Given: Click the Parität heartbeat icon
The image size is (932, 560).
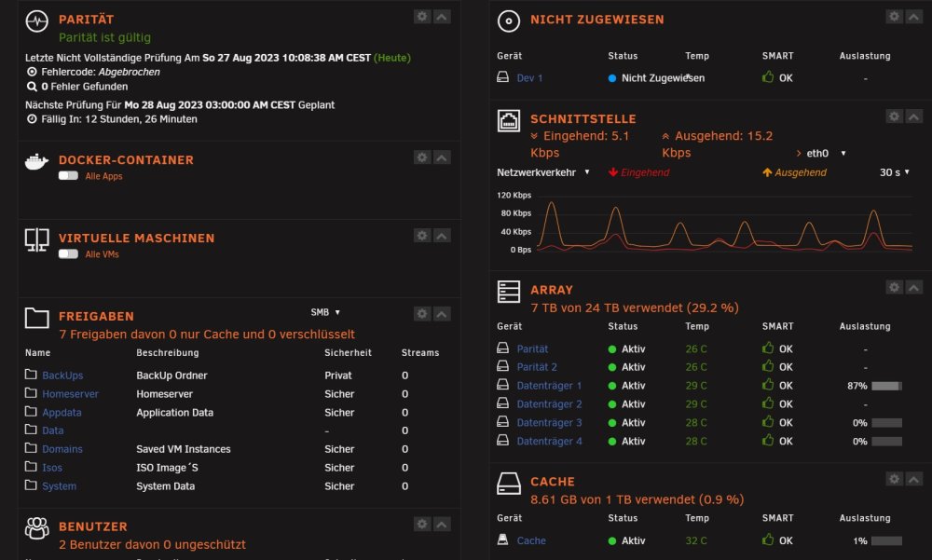Looking at the screenshot, I should coord(37,21).
